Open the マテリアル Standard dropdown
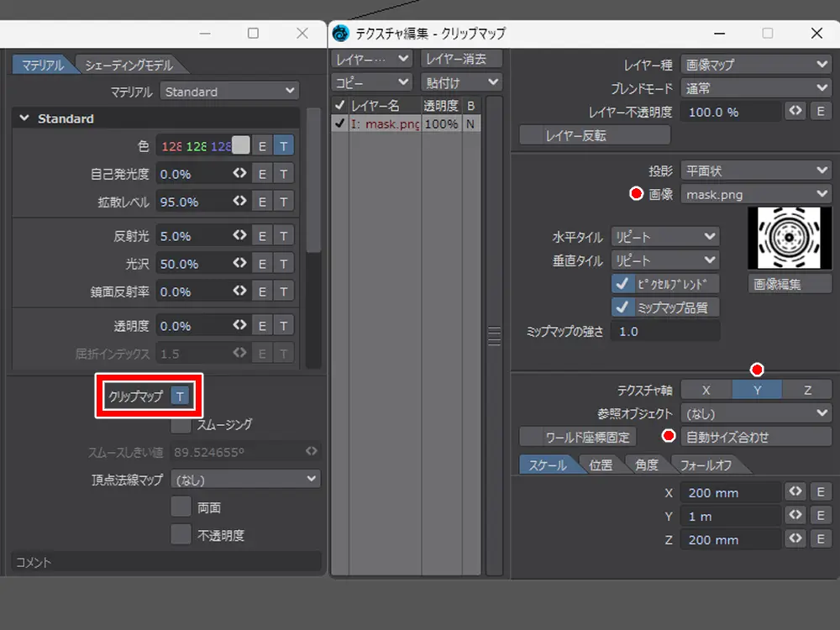Screen dimensions: 840x630 (229, 92)
